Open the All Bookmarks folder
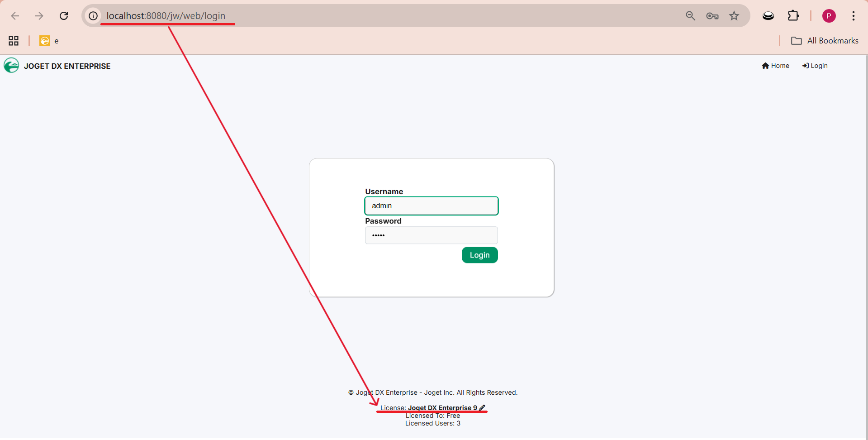868x440 pixels. click(825, 41)
